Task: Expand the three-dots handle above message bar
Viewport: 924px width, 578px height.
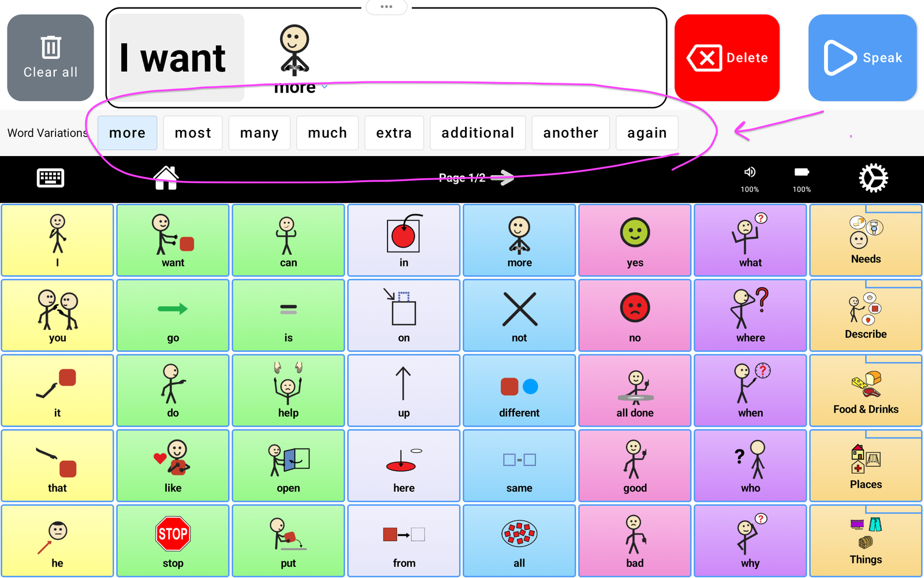Action: tap(386, 7)
